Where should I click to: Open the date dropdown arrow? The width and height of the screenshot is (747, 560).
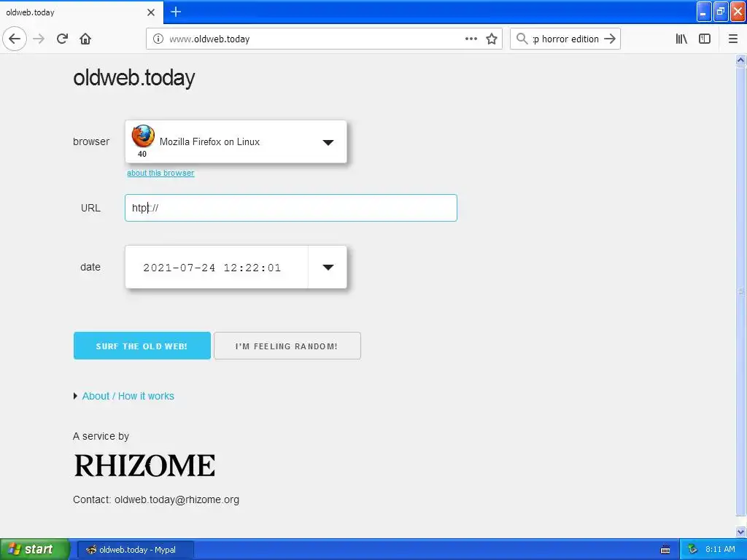(328, 267)
